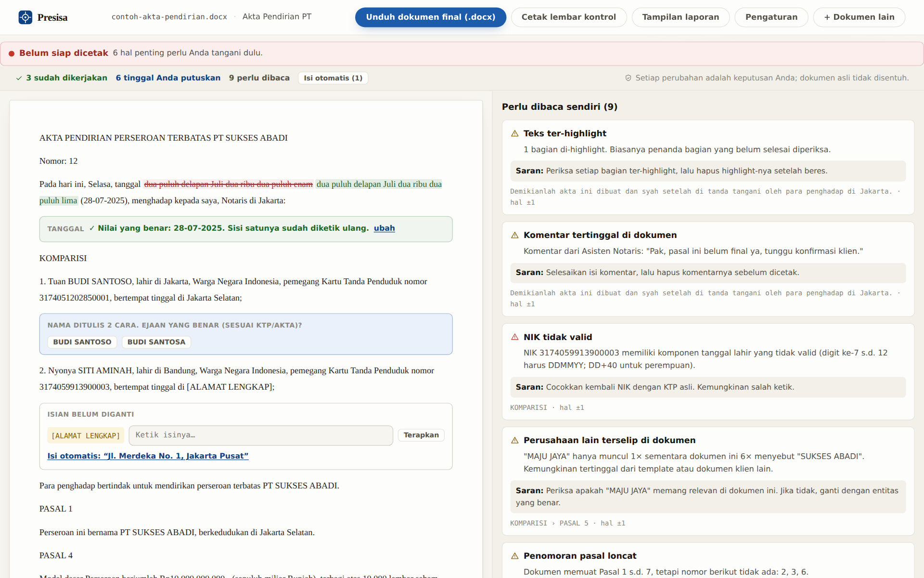Click Terapkan button for ALAMAT LENGKAP
This screenshot has width=924, height=578.
pos(421,435)
